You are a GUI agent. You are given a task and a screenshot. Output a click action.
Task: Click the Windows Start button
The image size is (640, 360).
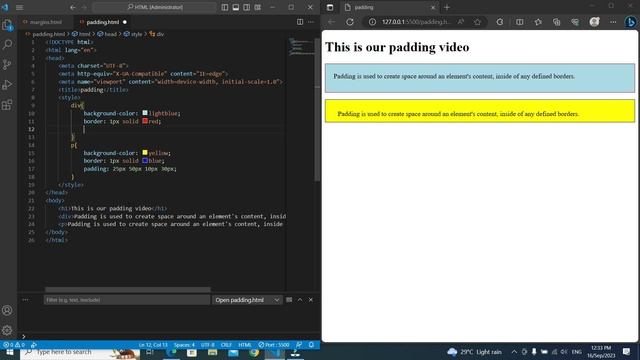coord(9,352)
